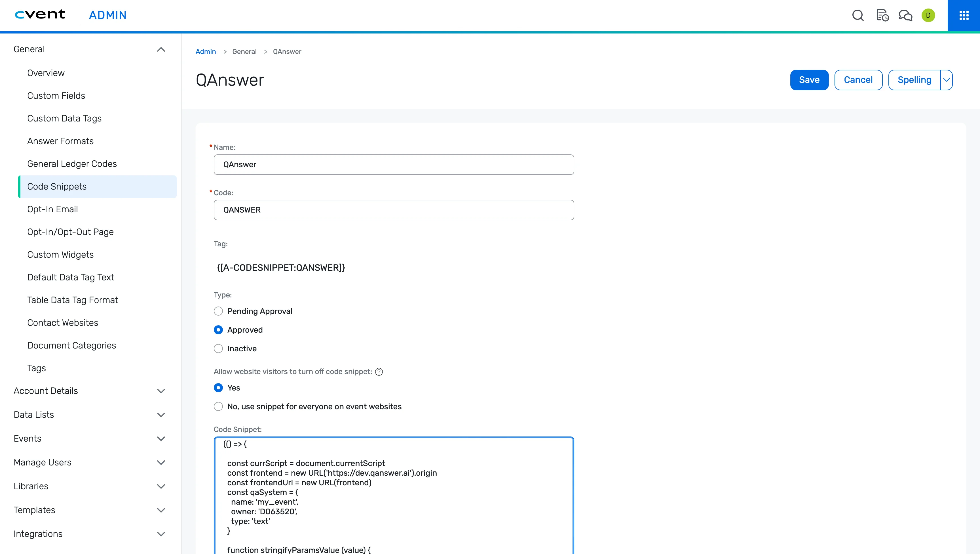Click into the Name input field

coord(394,165)
